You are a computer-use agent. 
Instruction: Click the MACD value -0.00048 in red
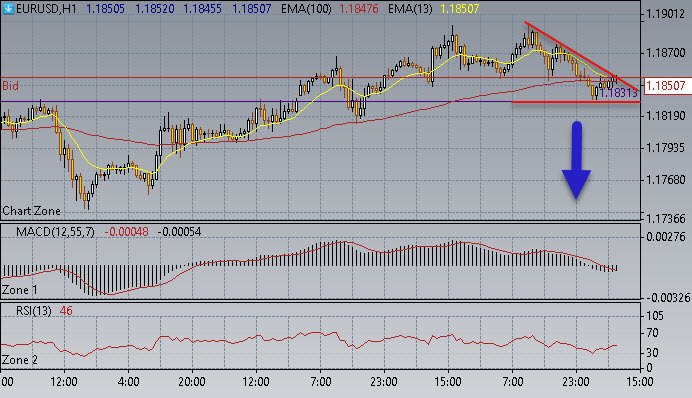pyautogui.click(x=127, y=232)
